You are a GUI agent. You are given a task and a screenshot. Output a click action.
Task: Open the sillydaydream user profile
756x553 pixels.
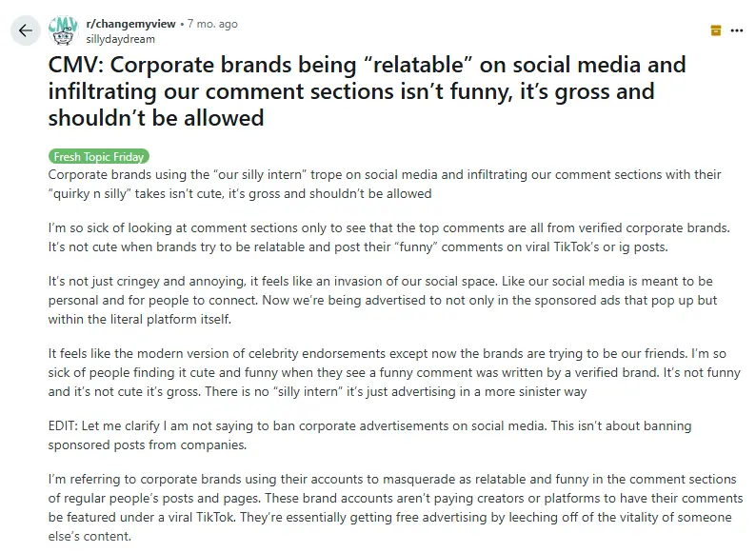point(120,39)
